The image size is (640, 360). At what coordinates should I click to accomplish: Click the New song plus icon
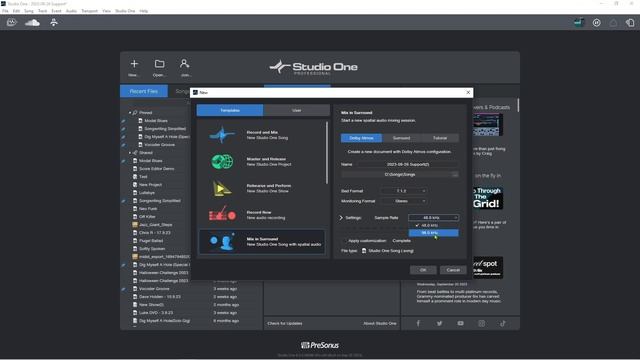pos(134,64)
